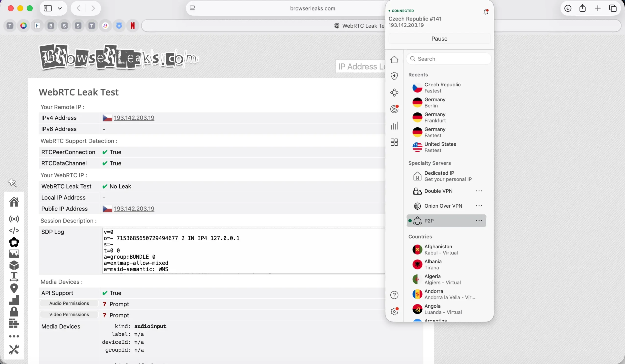Open NordVPN settings gear icon
The height and width of the screenshot is (364, 625).
coord(394,311)
